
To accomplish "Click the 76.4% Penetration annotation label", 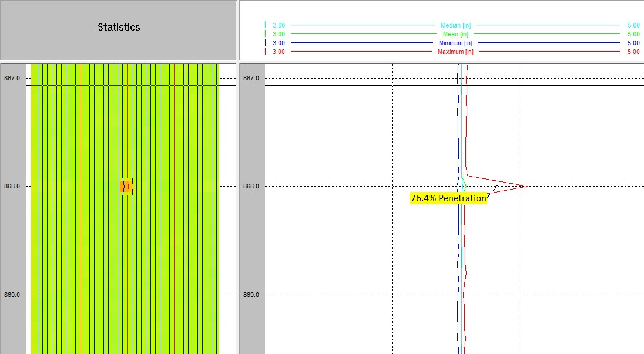I will (448, 198).
